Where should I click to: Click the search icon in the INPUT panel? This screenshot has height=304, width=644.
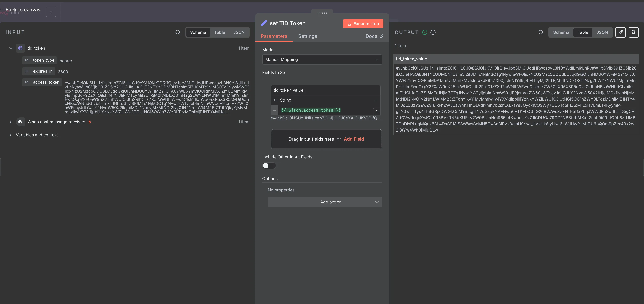[x=178, y=33]
